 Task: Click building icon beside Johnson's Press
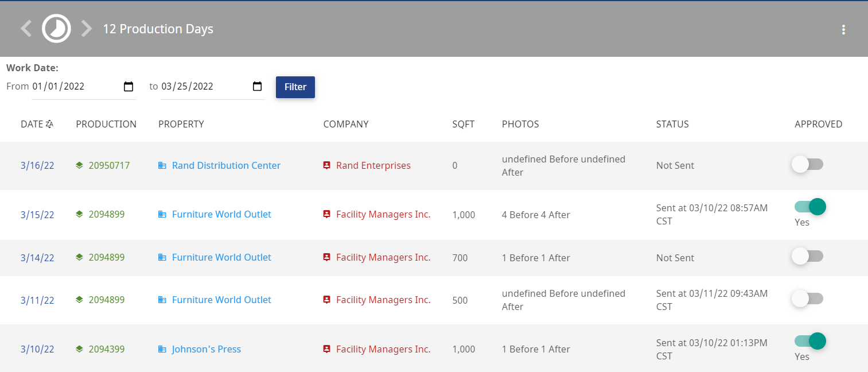162,349
